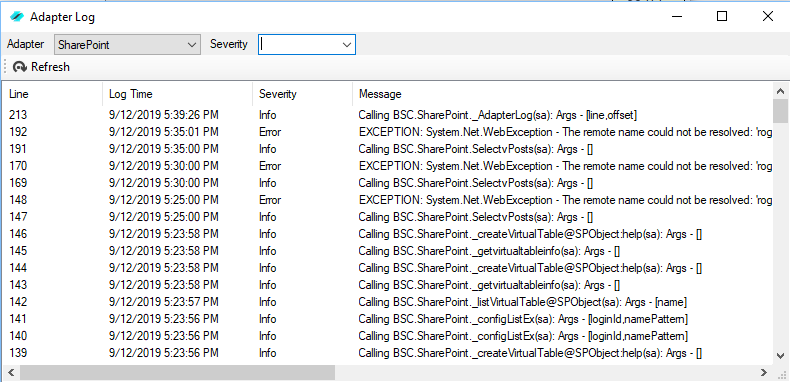
Task: Click the Severity column header
Action: tap(302, 94)
